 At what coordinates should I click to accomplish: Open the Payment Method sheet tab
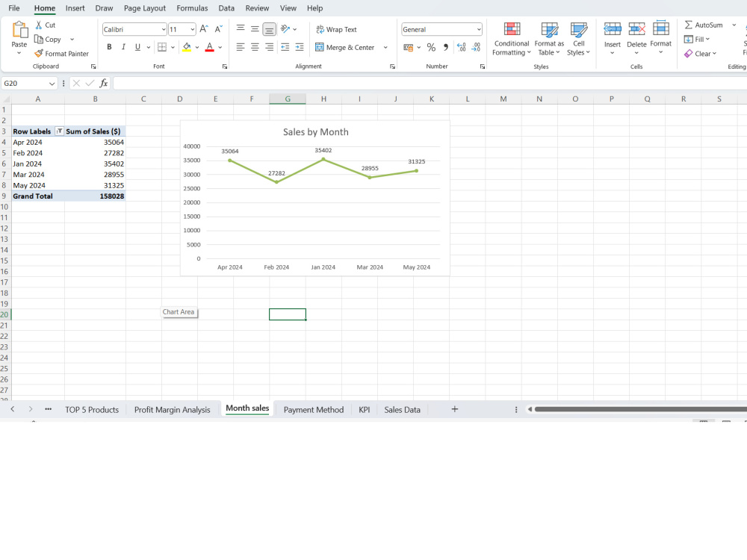tap(314, 409)
